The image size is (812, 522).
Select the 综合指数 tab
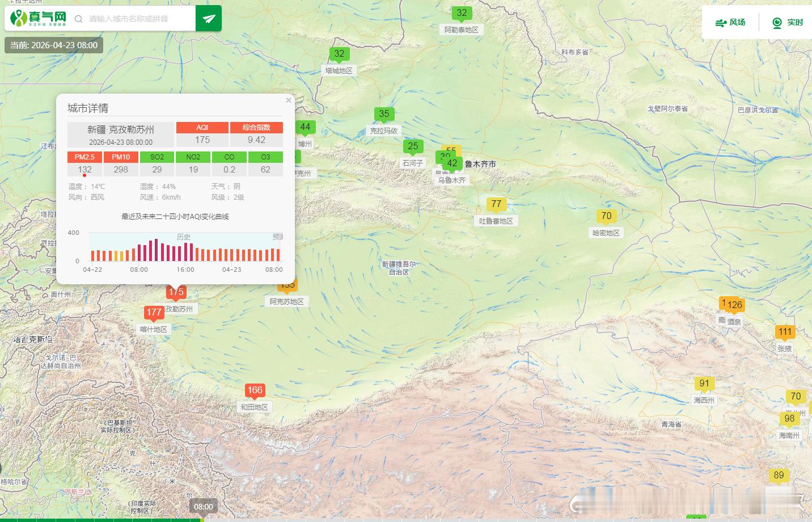[256, 128]
